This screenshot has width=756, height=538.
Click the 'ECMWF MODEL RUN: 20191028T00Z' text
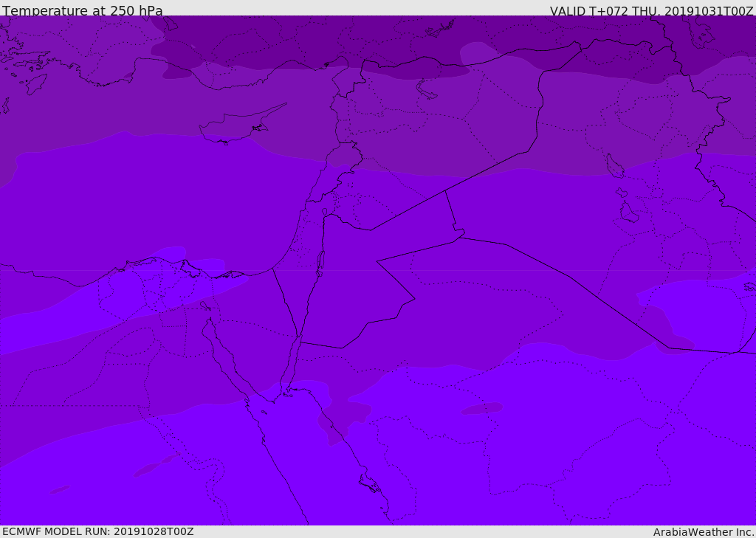98,531
